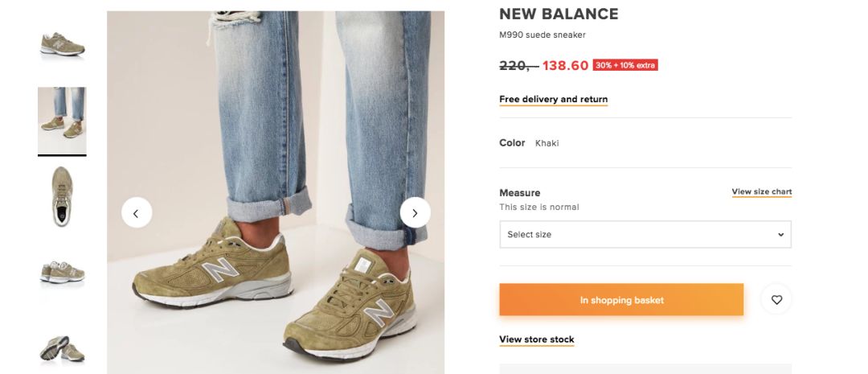Image resolution: width=868 pixels, height=374 pixels.
Task: Click the NEW BALANCE brand heading
Action: pos(559,14)
